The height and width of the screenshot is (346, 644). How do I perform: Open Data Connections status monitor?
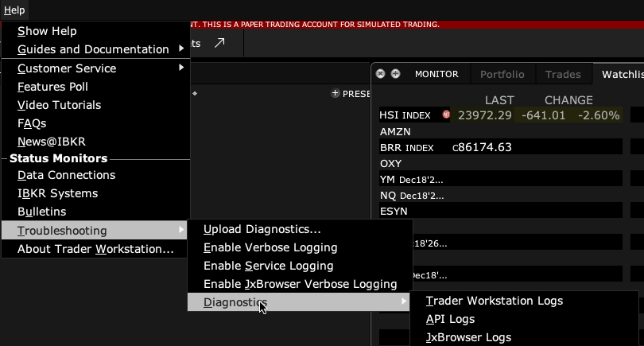(95, 175)
